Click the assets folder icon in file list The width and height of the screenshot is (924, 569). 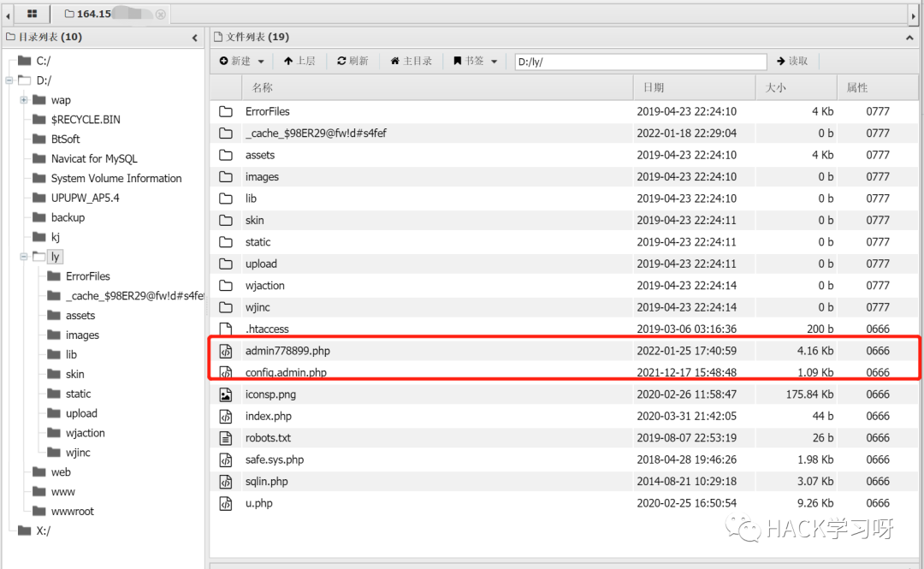pyautogui.click(x=226, y=155)
